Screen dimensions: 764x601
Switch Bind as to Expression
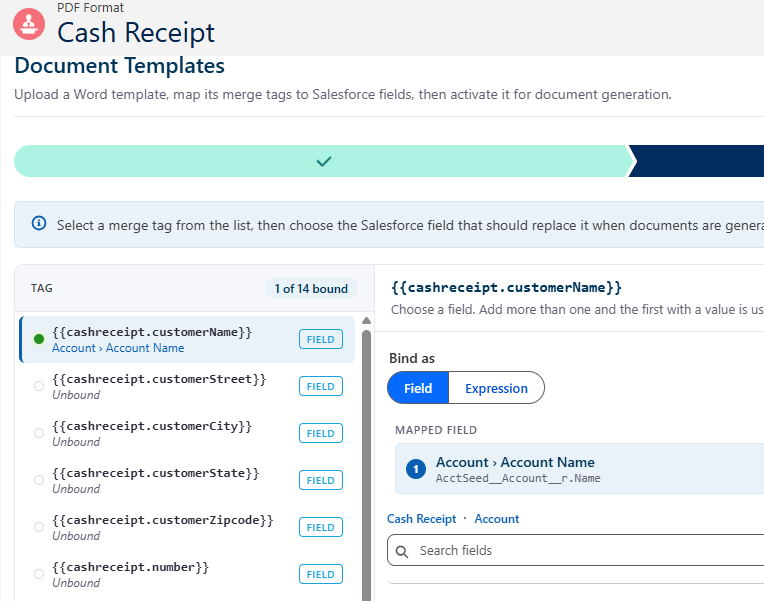(496, 388)
